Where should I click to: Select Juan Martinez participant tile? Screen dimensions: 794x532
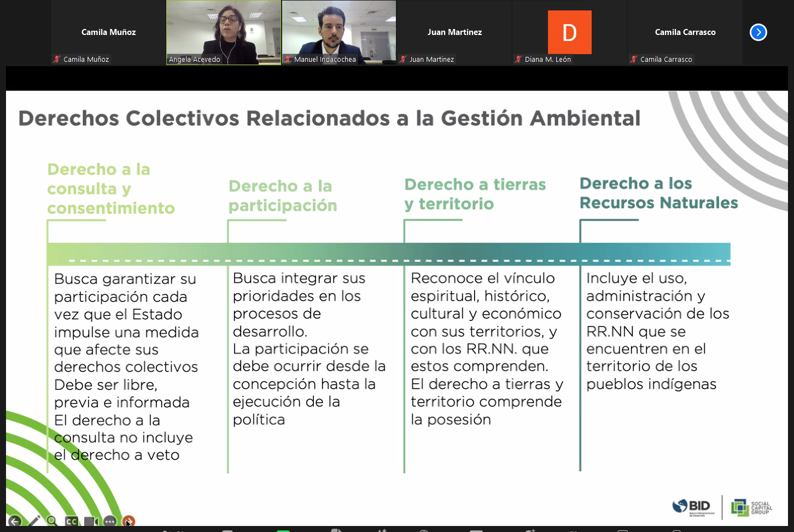coord(454,32)
